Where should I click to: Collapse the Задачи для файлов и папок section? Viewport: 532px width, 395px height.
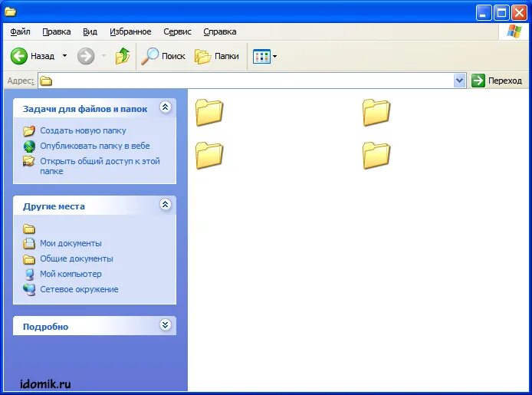click(x=165, y=107)
